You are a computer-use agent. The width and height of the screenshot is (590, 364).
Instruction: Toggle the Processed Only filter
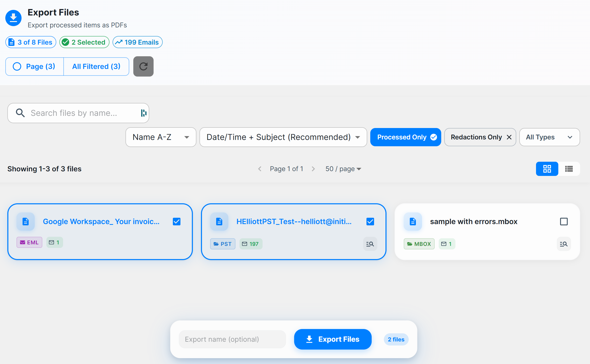pyautogui.click(x=406, y=137)
